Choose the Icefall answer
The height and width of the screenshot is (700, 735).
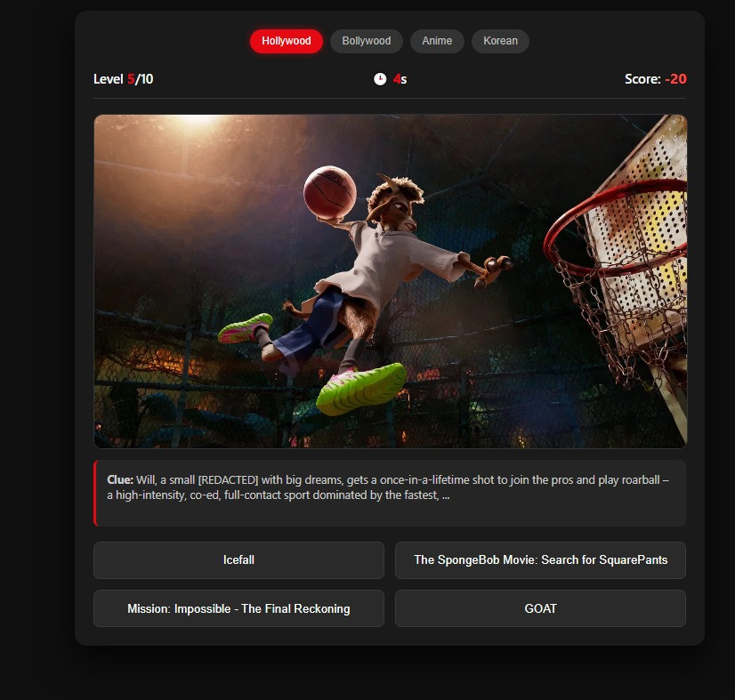[238, 559]
